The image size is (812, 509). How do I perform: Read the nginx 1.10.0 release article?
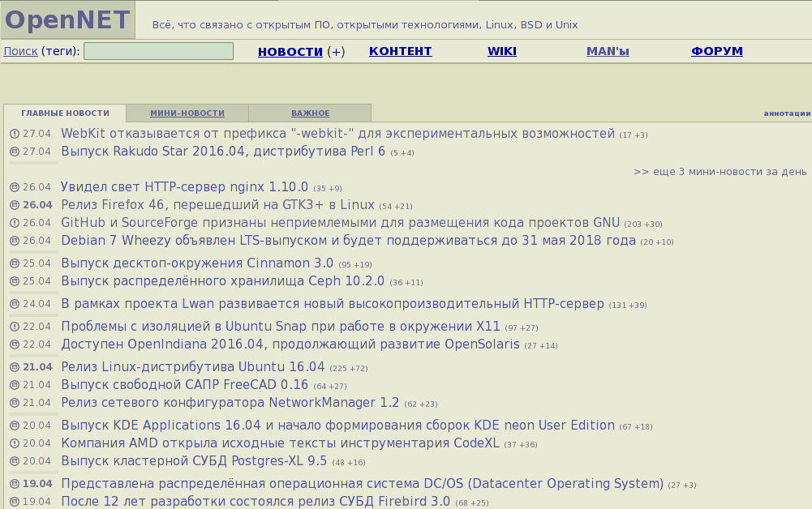(x=184, y=186)
